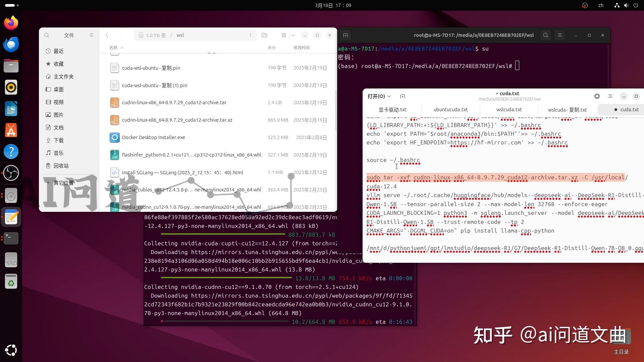Open 图片 folder in sidebar
644x362 pixels.
69,115
